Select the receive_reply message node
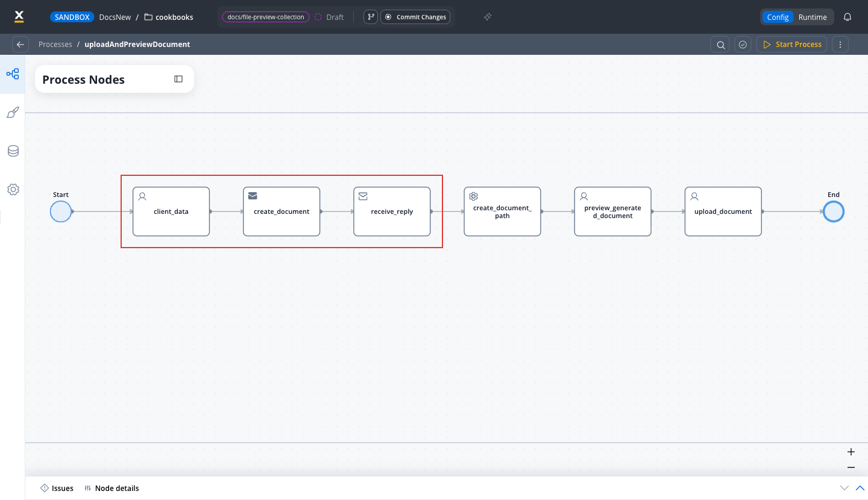The image size is (868, 500). pyautogui.click(x=392, y=211)
